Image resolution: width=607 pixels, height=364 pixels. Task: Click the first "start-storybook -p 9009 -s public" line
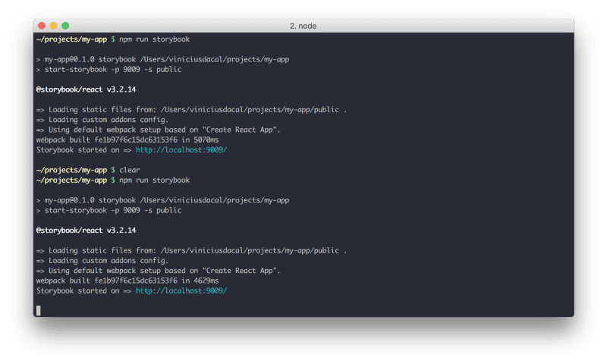click(112, 69)
